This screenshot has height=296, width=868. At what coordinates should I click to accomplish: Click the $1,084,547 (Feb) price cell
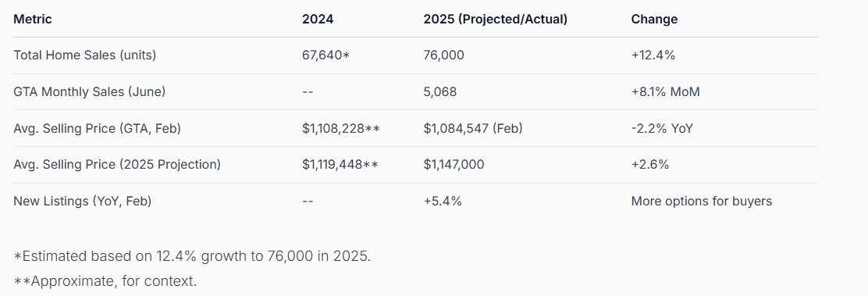pyautogui.click(x=473, y=128)
